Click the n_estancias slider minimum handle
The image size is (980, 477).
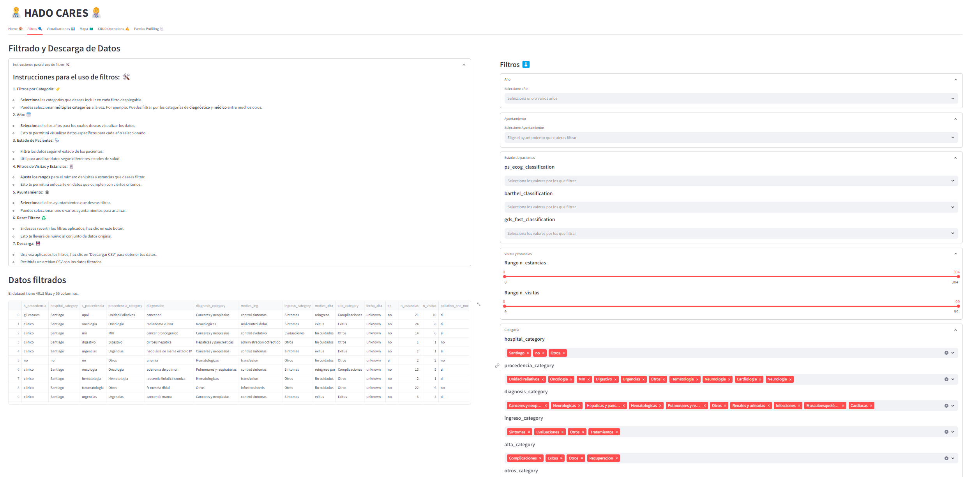(505, 277)
